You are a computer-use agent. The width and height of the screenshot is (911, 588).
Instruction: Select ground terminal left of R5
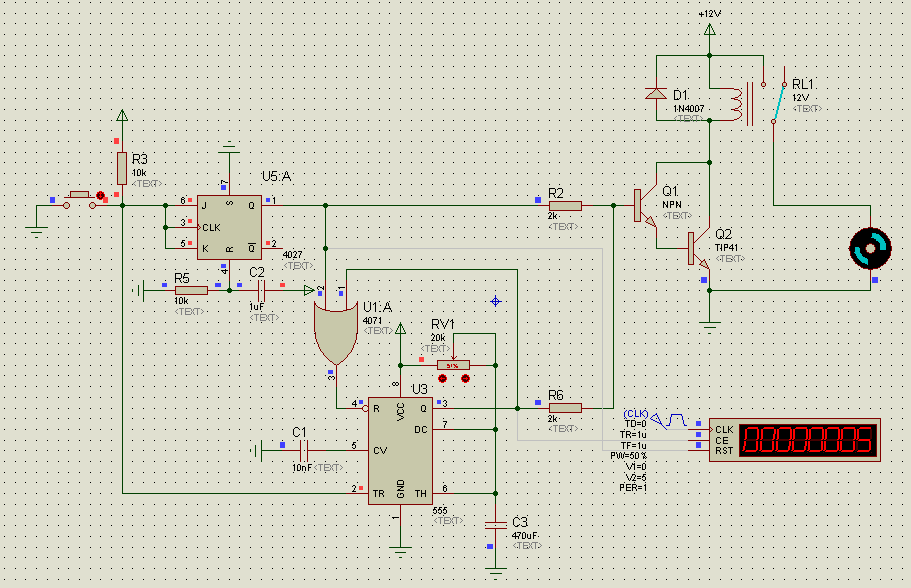pyautogui.click(x=138, y=290)
